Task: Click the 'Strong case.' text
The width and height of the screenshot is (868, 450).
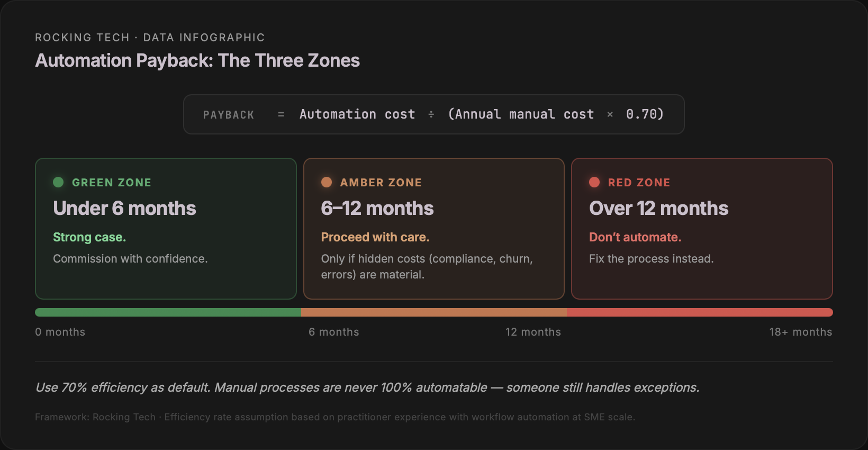Action: (x=89, y=237)
